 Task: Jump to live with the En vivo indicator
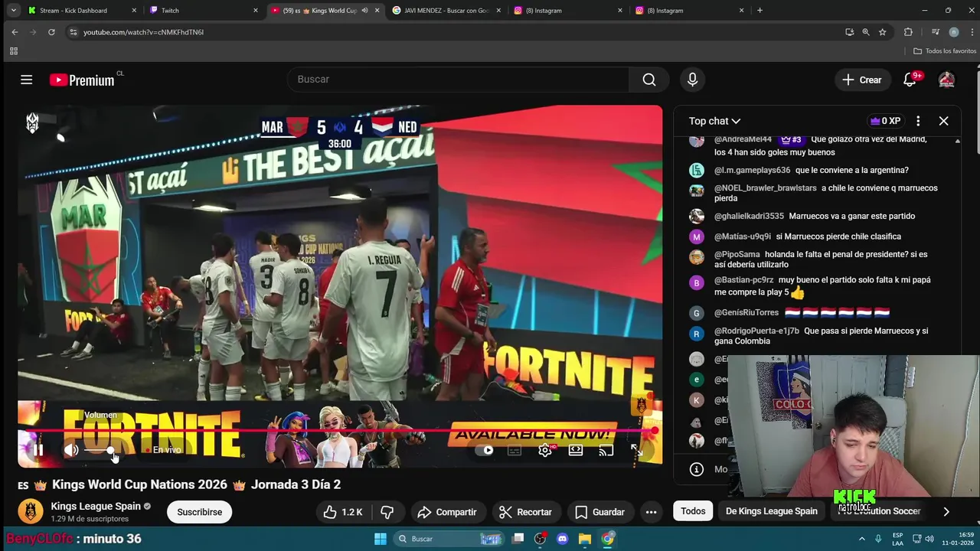point(164,450)
